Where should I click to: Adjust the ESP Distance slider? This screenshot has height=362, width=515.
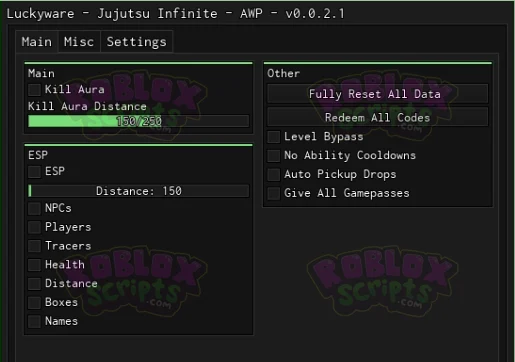coord(139,191)
